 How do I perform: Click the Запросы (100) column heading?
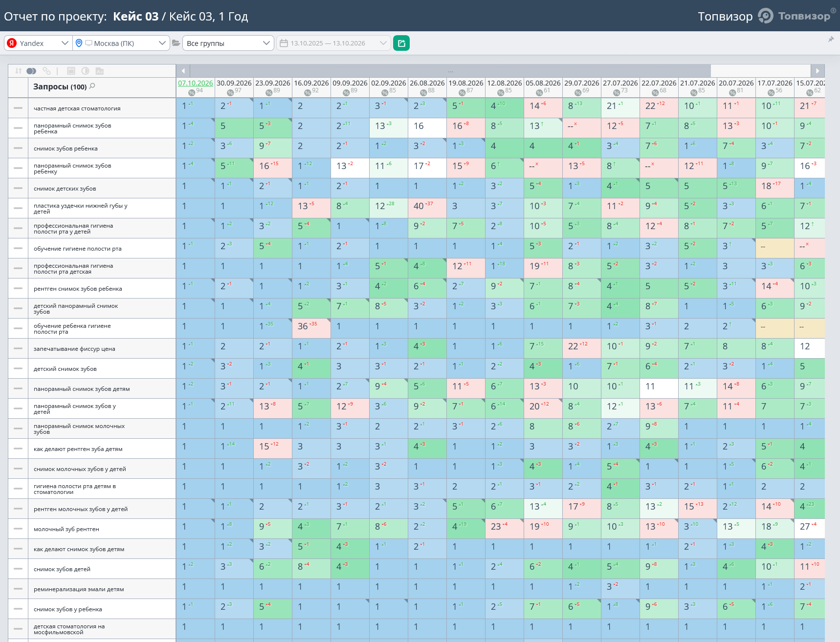[x=60, y=86]
